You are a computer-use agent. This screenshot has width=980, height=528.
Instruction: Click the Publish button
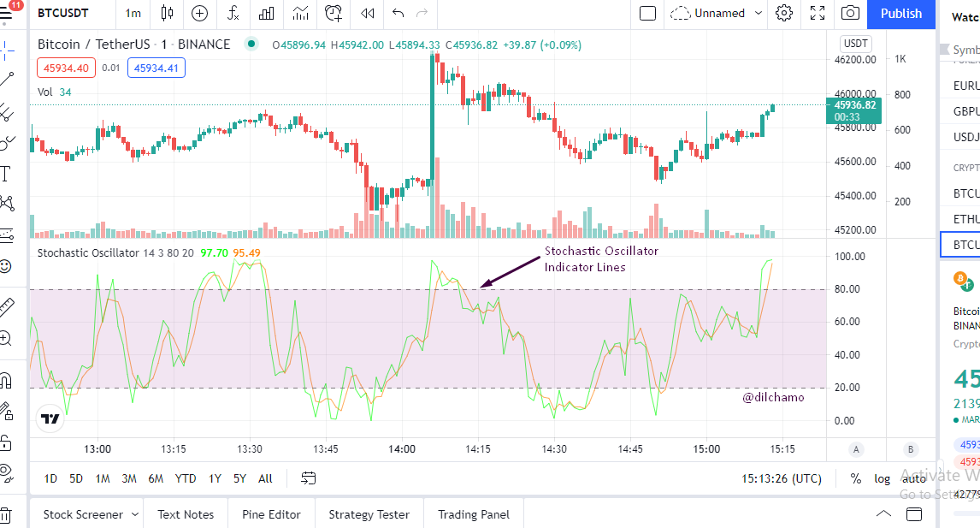[x=900, y=14]
